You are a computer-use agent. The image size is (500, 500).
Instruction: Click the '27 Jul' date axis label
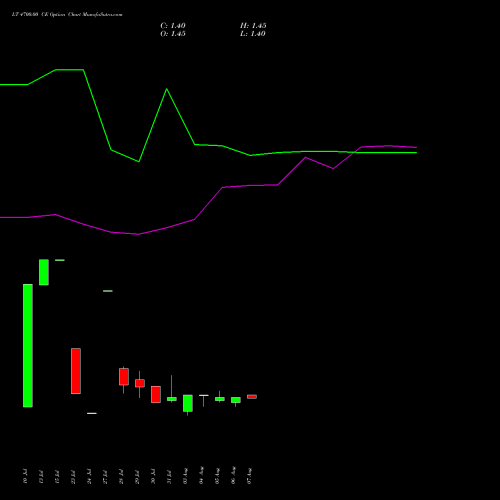pyautogui.click(x=105, y=476)
